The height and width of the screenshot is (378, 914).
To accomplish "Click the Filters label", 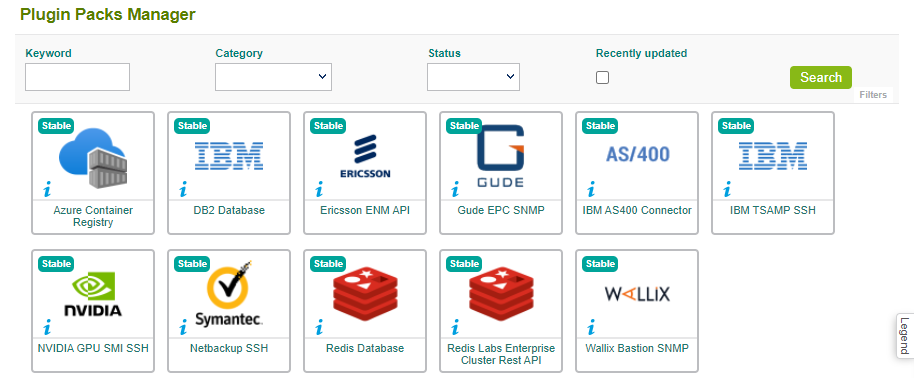I will pos(873,94).
